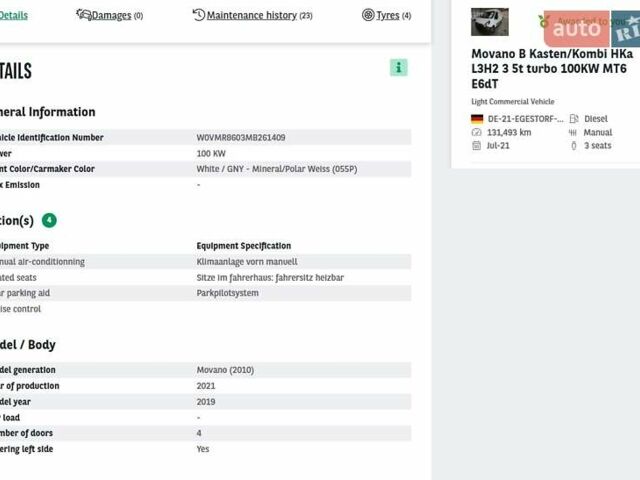640x480 pixels.
Task: Click the Tyres wheel icon
Action: tap(368, 16)
